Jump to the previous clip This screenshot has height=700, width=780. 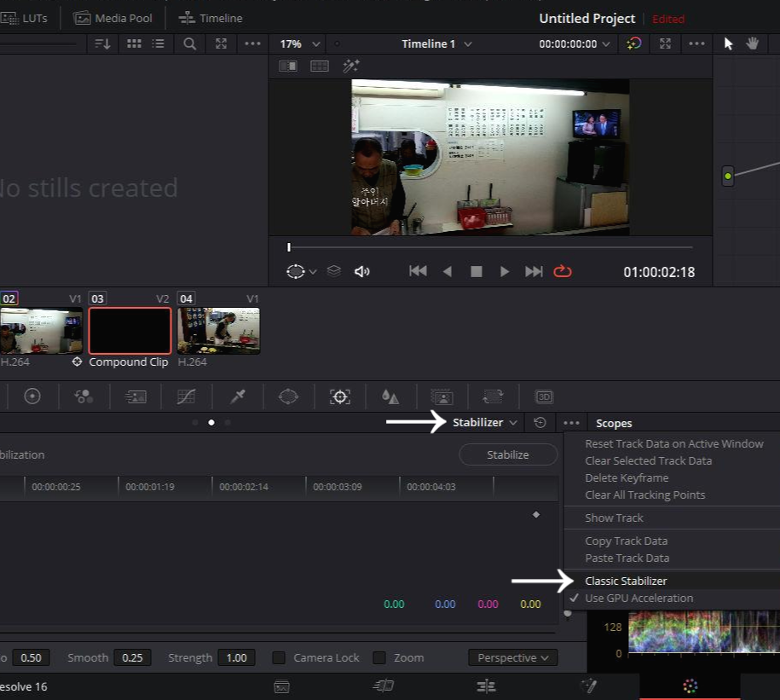coord(418,271)
